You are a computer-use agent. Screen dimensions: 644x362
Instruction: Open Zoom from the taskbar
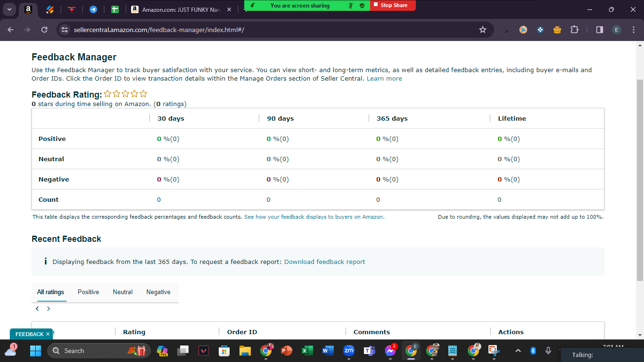point(349,351)
